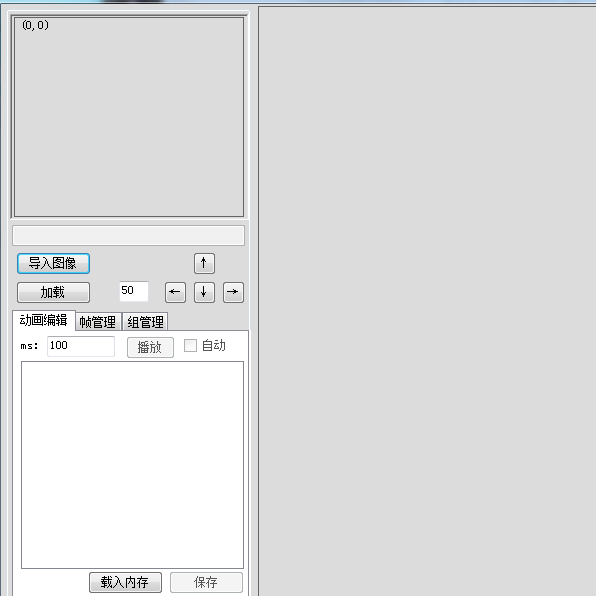Select the 动画编辑 tab
Viewport: 596px width, 596px height.
click(x=44, y=320)
